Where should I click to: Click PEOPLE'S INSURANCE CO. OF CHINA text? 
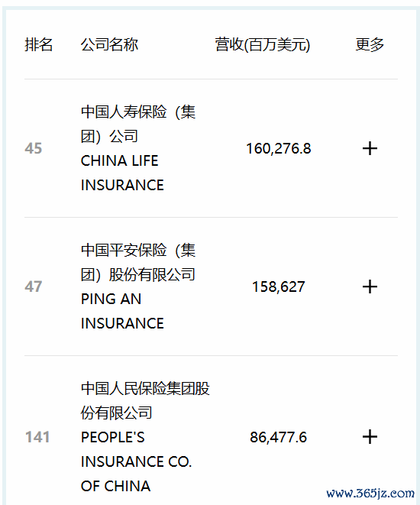pyautogui.click(x=136, y=461)
